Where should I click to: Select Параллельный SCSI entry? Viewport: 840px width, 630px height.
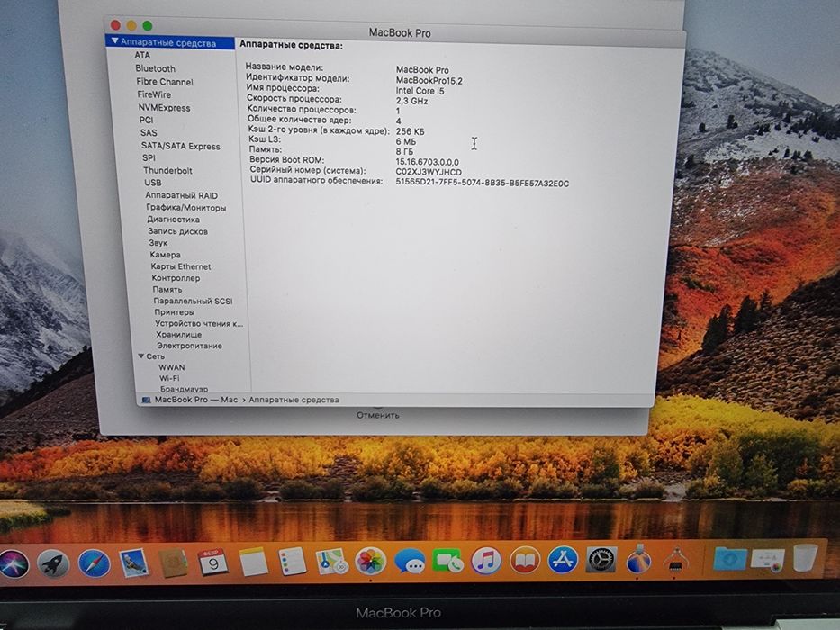[x=193, y=301]
